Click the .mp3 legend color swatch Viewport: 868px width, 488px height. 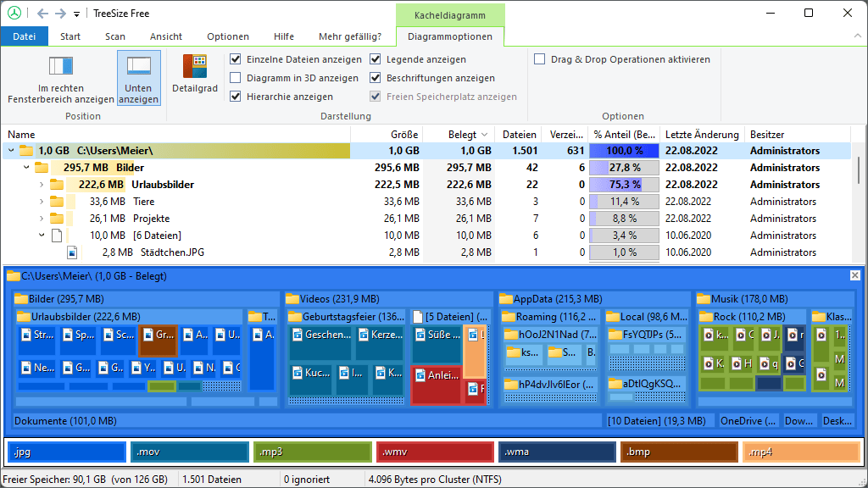312,452
